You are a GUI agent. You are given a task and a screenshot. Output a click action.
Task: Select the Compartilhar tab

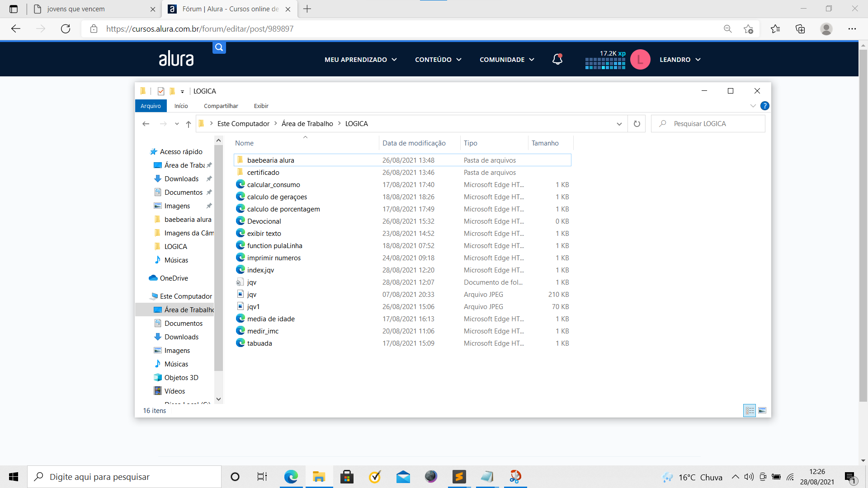tap(221, 106)
